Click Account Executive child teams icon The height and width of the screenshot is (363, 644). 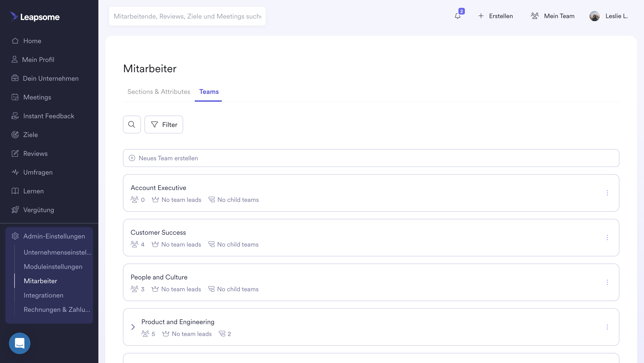pyautogui.click(x=212, y=200)
